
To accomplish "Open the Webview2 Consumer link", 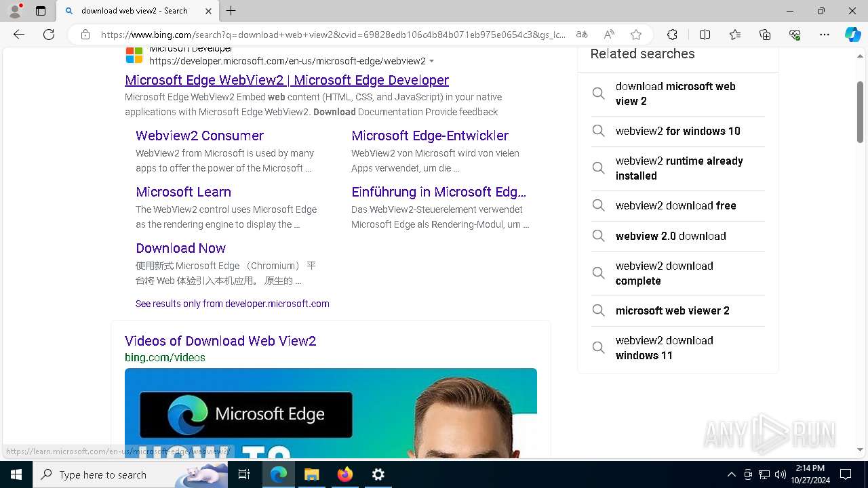I will pyautogui.click(x=199, y=136).
